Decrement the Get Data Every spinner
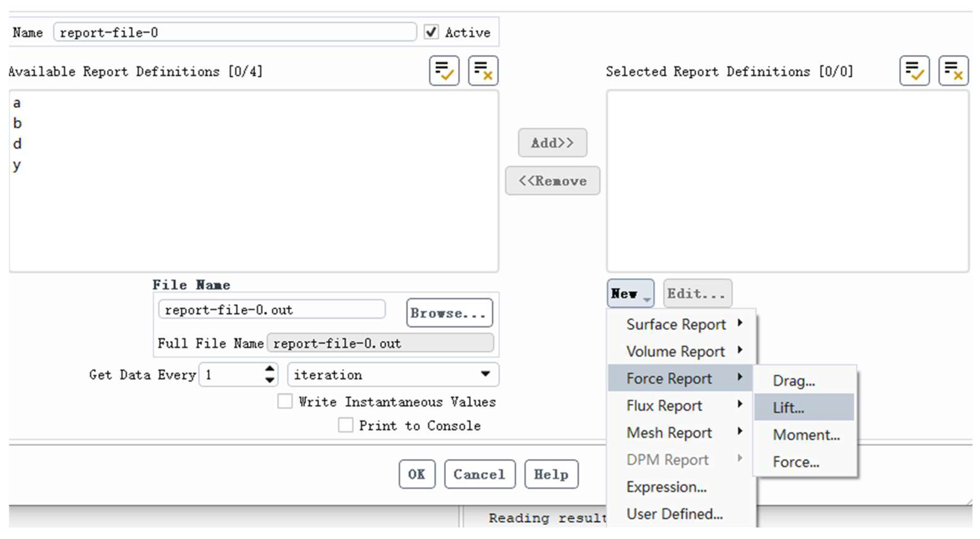980x539 pixels. coord(270,380)
